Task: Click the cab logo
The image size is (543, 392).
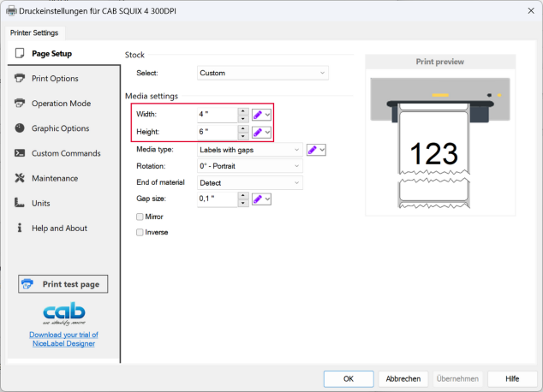Action: tap(64, 313)
